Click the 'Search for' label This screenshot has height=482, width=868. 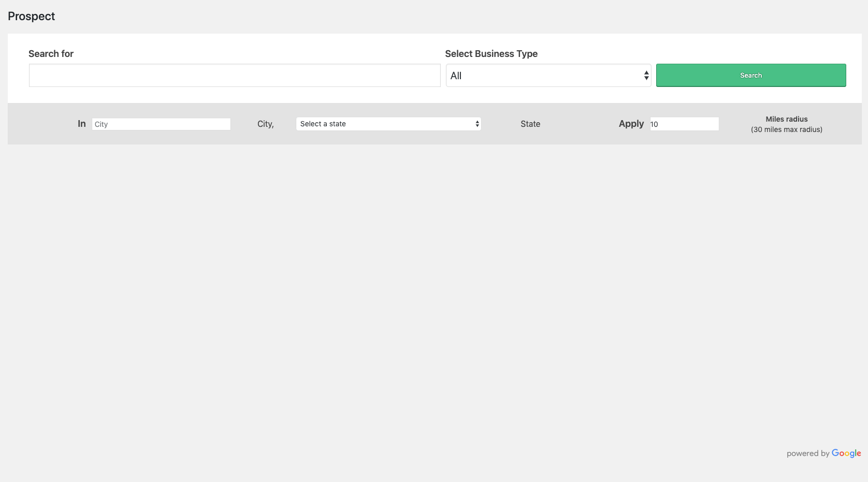point(51,54)
